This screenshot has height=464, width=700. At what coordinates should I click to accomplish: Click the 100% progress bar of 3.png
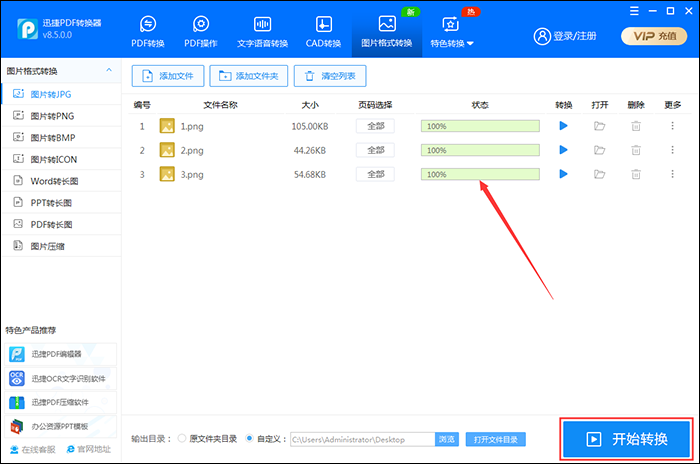(x=480, y=174)
